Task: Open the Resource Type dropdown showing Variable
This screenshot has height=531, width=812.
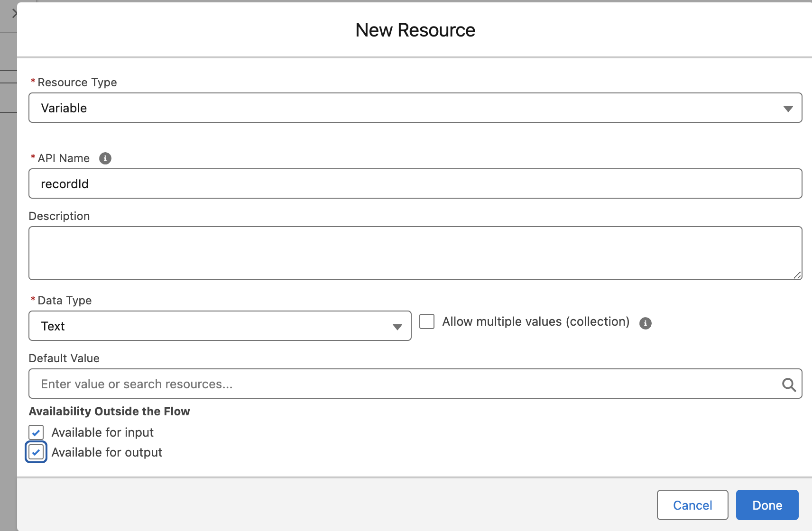Action: pyautogui.click(x=413, y=108)
